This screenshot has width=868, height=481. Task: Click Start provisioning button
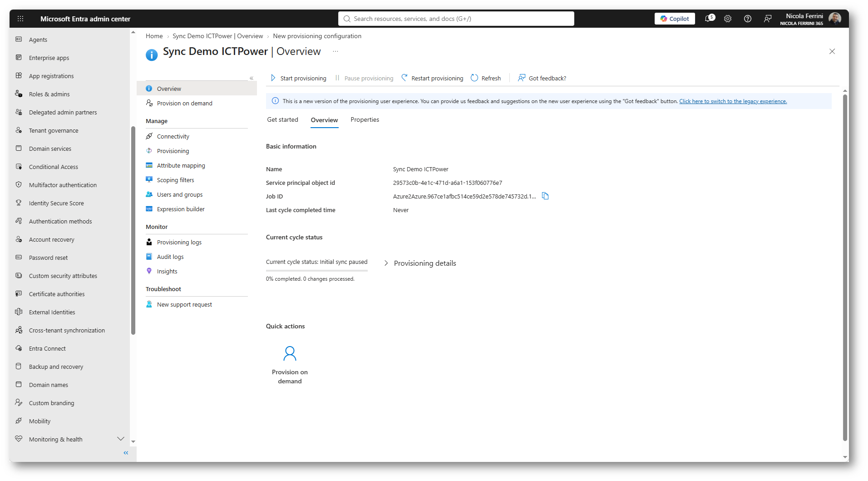[298, 78]
